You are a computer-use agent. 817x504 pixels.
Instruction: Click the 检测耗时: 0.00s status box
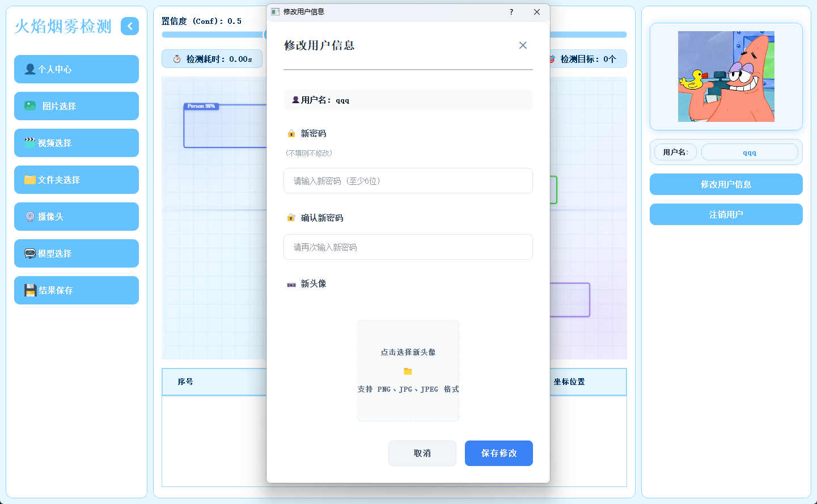point(212,59)
